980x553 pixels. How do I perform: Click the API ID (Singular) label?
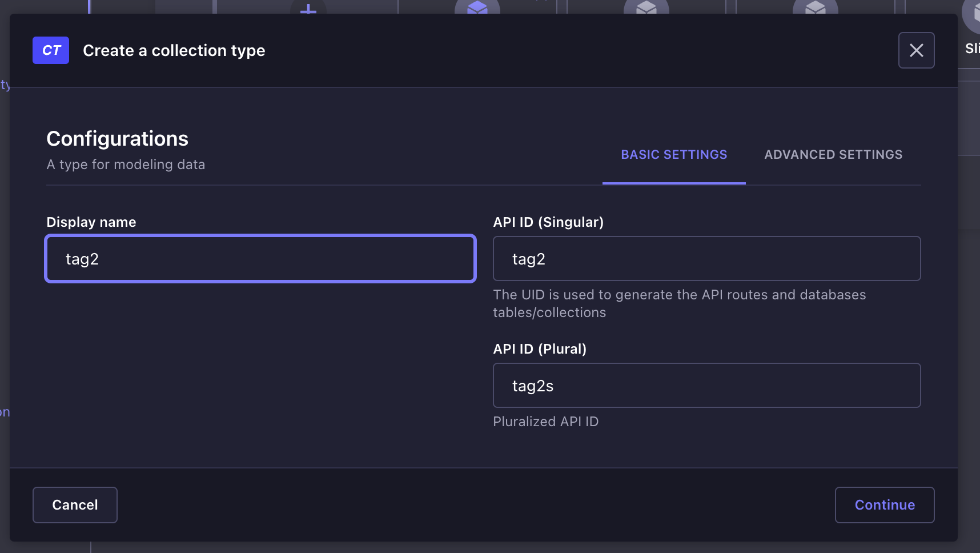(x=548, y=222)
